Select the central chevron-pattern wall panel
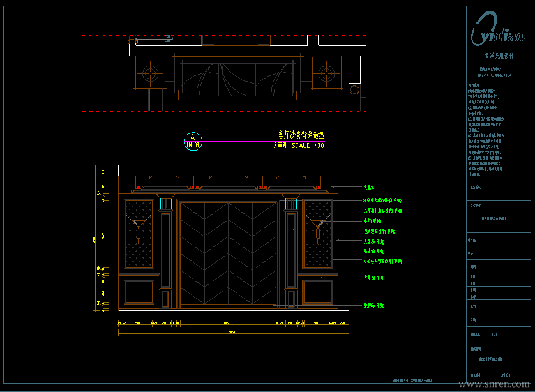The width and height of the screenshot is (535, 392). [228, 253]
